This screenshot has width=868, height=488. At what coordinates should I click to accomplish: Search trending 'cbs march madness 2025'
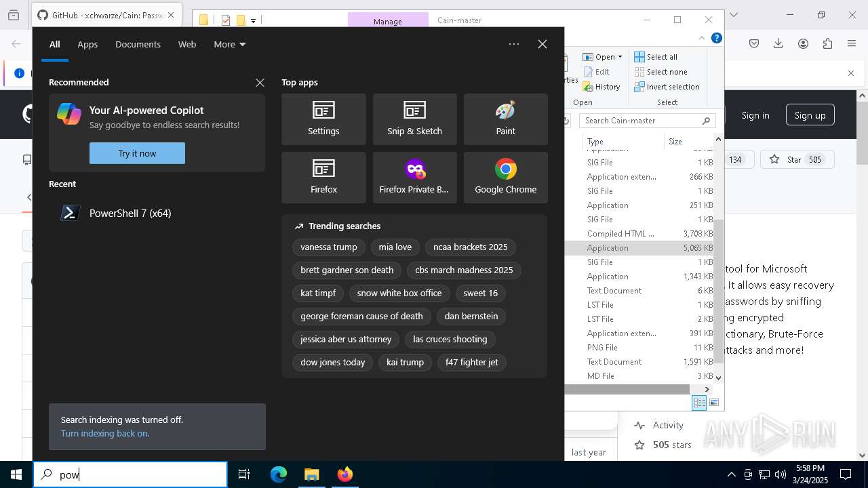[464, 270]
